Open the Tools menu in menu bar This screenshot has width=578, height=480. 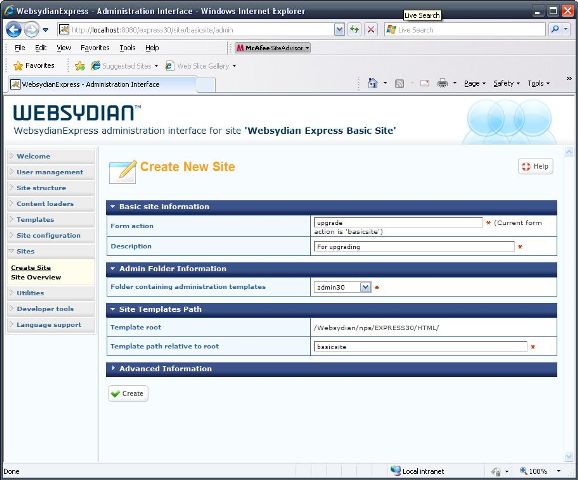point(127,48)
